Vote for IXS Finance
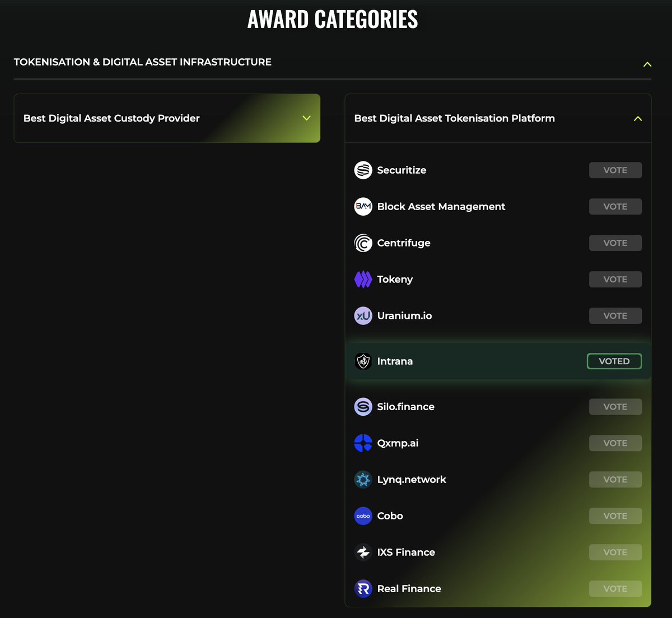The image size is (672, 618). tap(615, 552)
